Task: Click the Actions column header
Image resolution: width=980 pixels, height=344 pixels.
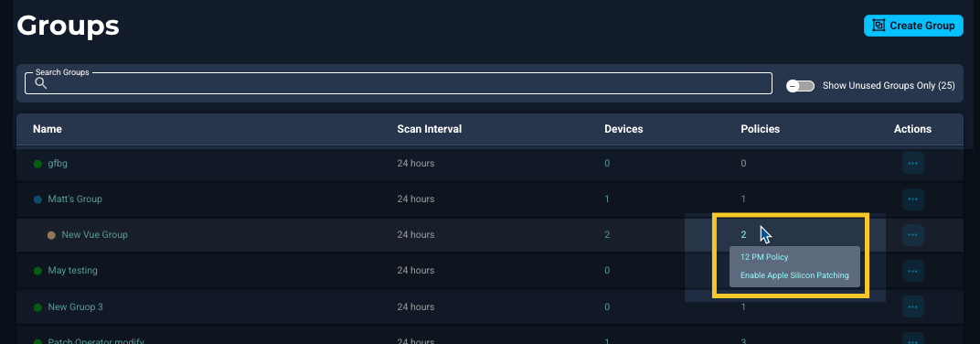Action: click(912, 129)
